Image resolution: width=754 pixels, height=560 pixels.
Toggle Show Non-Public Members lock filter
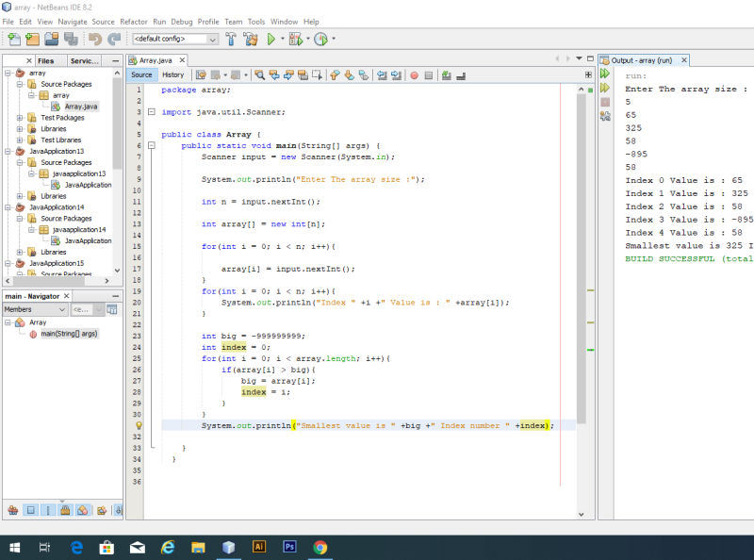65,510
